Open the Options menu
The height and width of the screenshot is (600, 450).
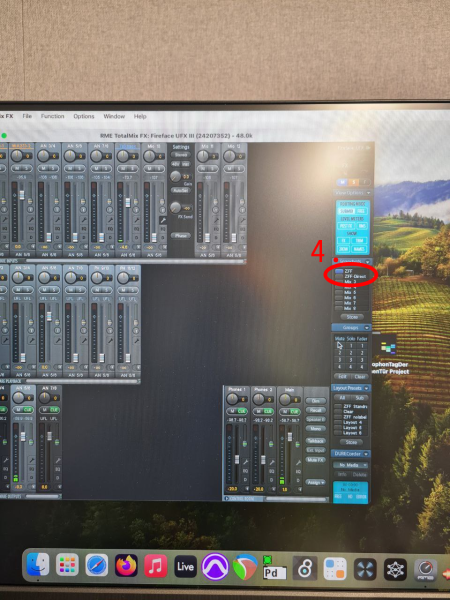pyautogui.click(x=84, y=116)
